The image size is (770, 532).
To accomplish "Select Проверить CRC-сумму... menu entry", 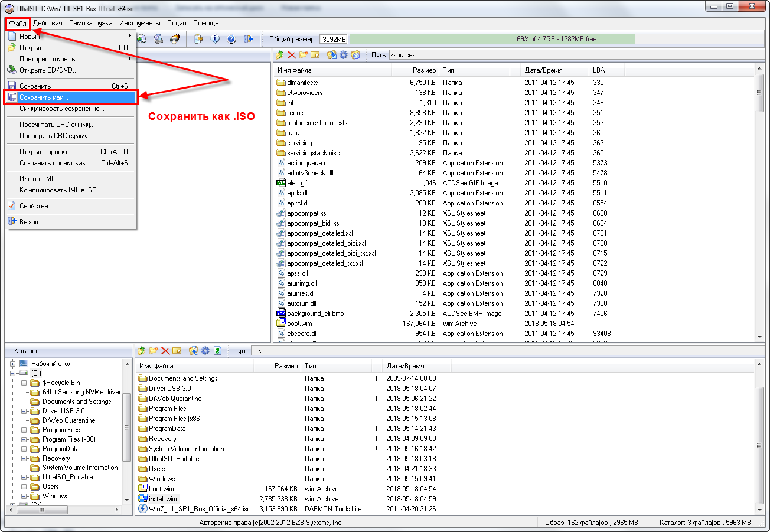I will tap(71, 136).
